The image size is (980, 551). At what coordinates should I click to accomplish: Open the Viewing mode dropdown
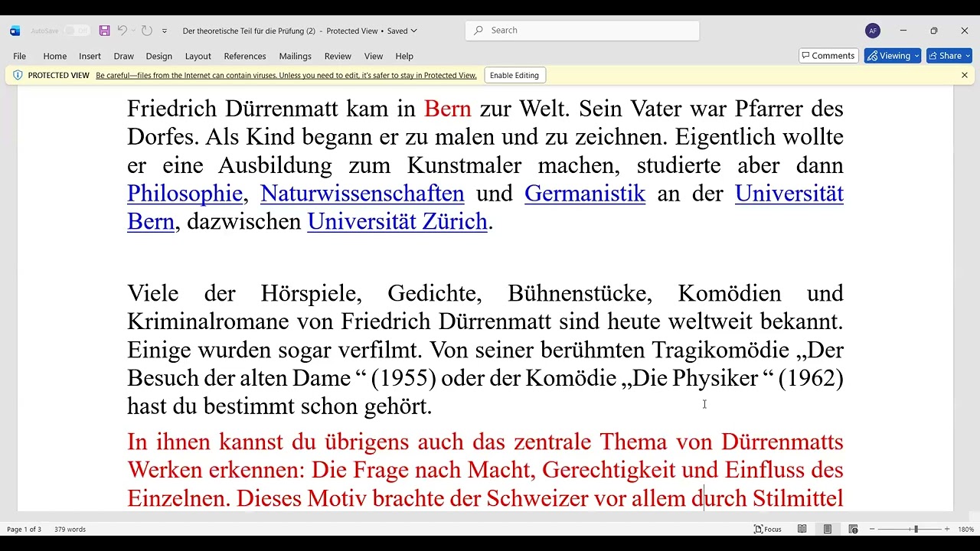[893, 56]
